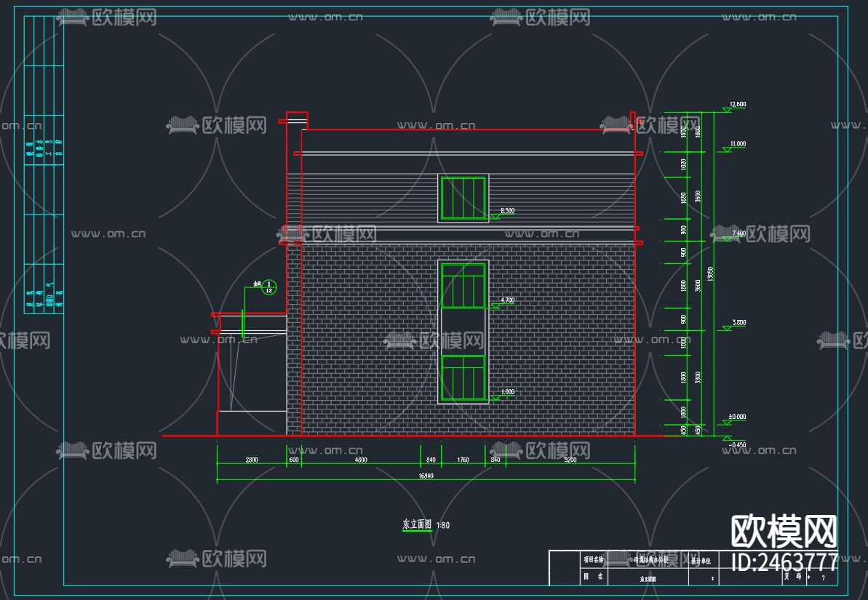Select the 8.300 window sill elevation
Image resolution: width=868 pixels, height=600 pixels.
507,211
